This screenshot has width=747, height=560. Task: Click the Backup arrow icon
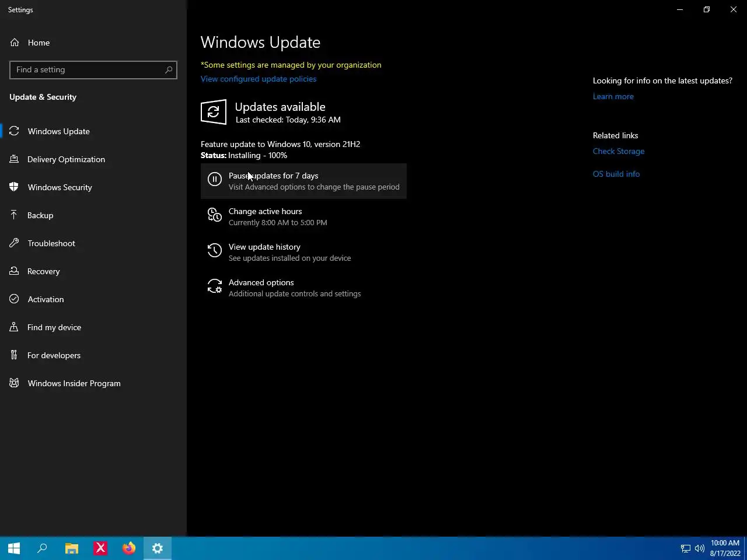pyautogui.click(x=15, y=215)
